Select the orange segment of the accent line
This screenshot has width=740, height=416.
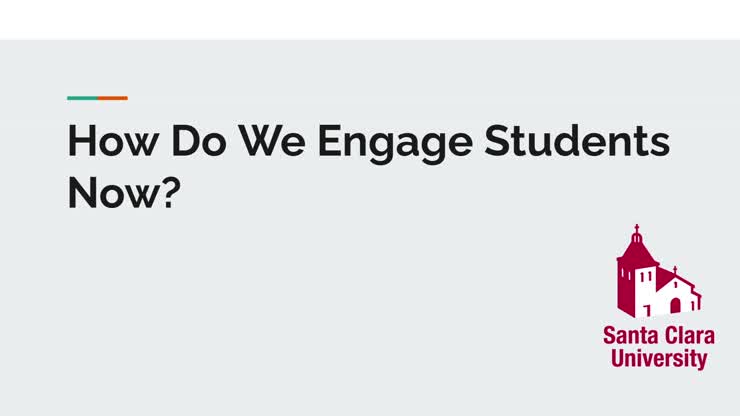tap(113, 98)
